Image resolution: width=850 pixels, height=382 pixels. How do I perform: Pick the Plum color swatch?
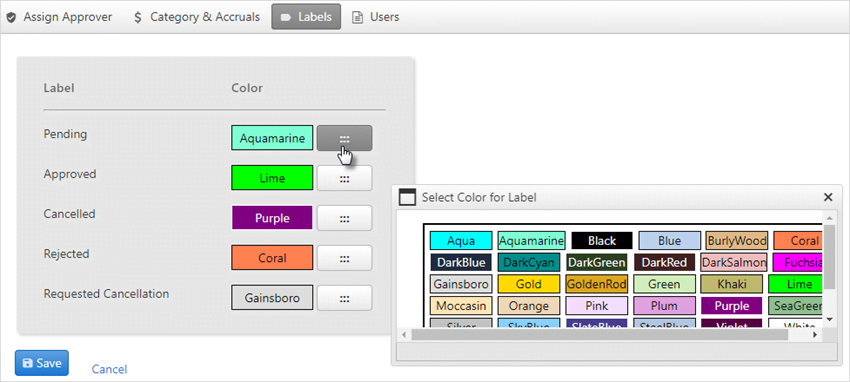[x=664, y=306]
